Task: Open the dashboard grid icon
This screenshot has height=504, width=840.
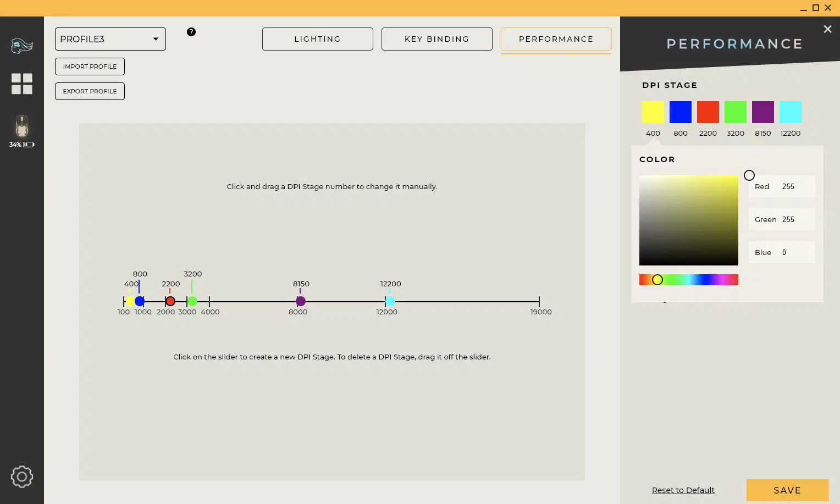Action: [22, 84]
